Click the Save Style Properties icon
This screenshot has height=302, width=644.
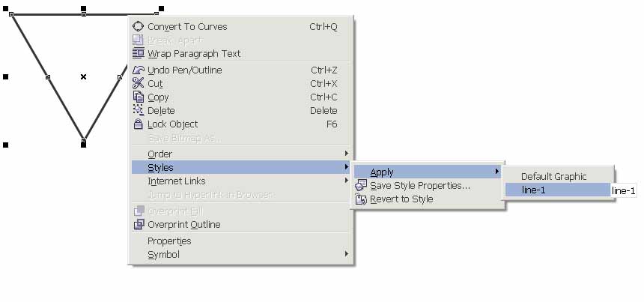point(361,185)
